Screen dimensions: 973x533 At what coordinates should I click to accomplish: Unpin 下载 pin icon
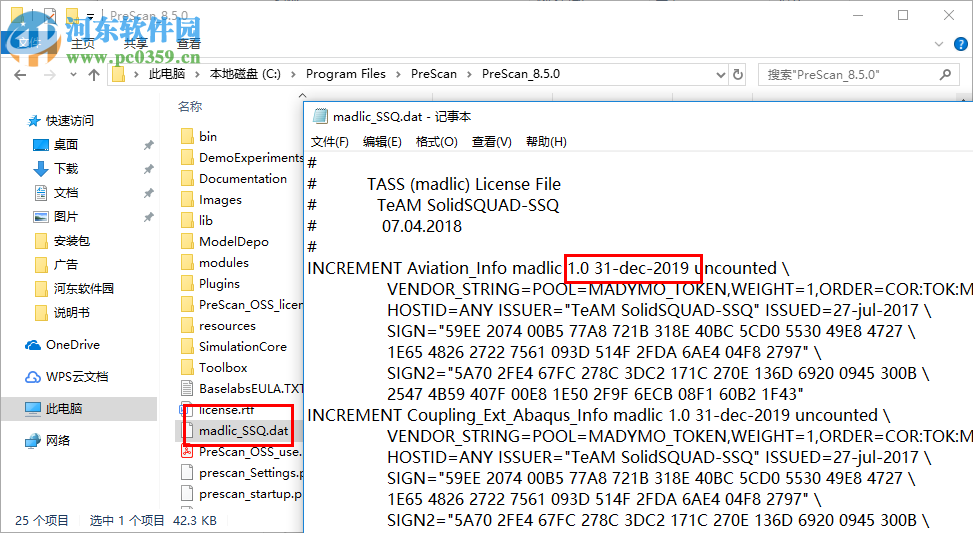pyautogui.click(x=148, y=169)
